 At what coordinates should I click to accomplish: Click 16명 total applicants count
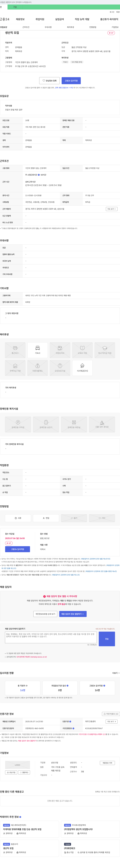(x=23, y=690)
